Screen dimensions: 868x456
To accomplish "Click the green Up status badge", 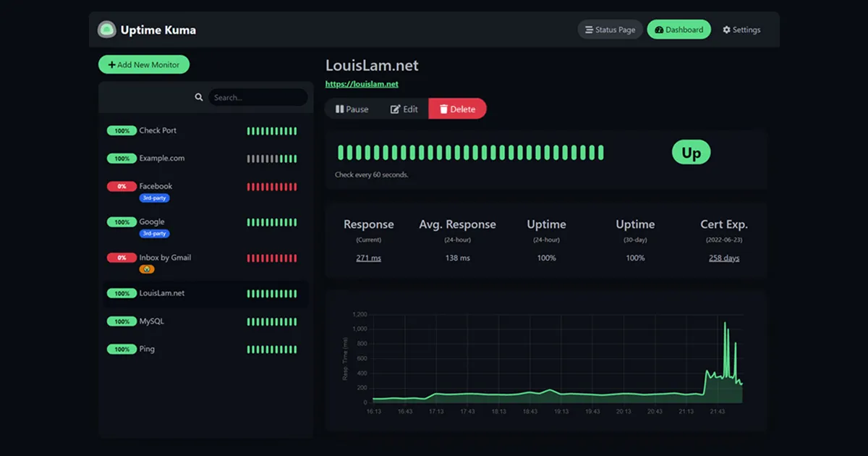I will 691,152.
